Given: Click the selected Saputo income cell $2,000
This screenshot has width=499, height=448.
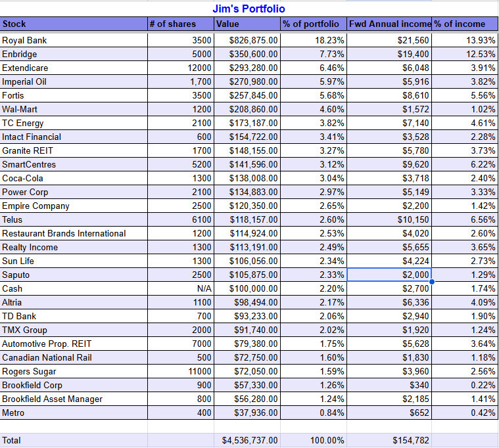Looking at the screenshot, I should point(389,275).
